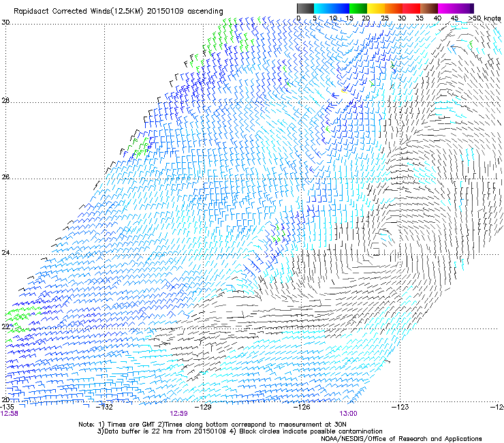The image size is (504, 443).
Task: Click the longitude label -132
Action: [x=106, y=407]
